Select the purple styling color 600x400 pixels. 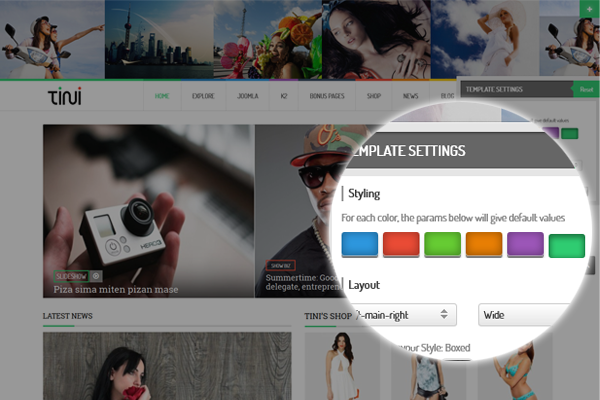525,244
